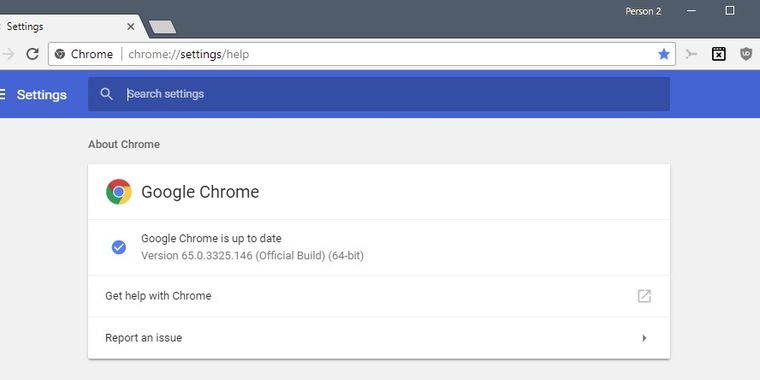
Task: Minimize the browser window
Action: [692, 11]
